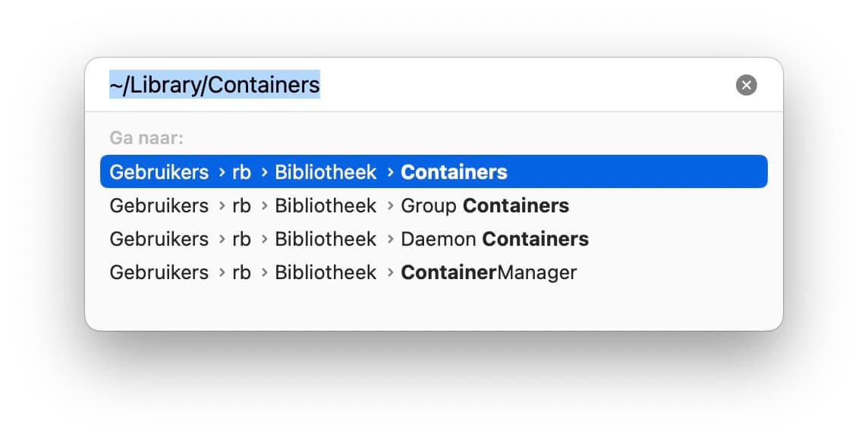Click Bibliotheek in the ContainerManager row
The image size is (868, 443).
[325, 272]
